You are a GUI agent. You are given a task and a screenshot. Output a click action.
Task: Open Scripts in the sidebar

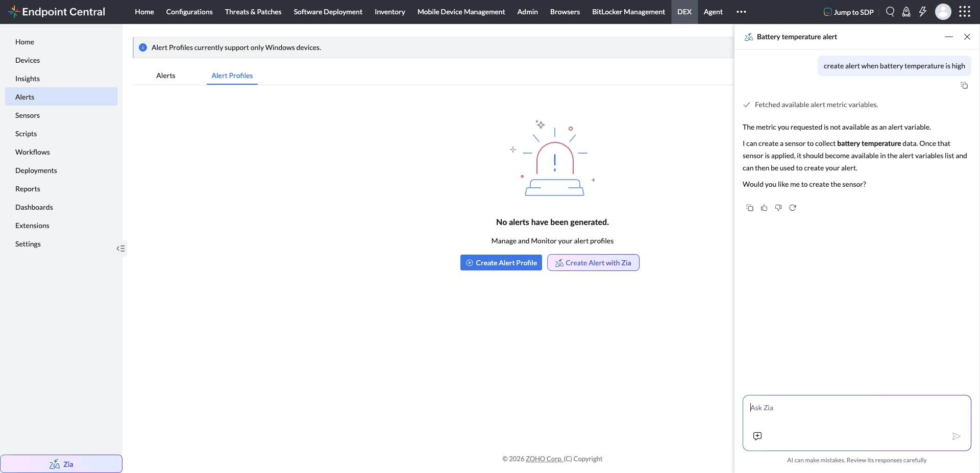61,134
